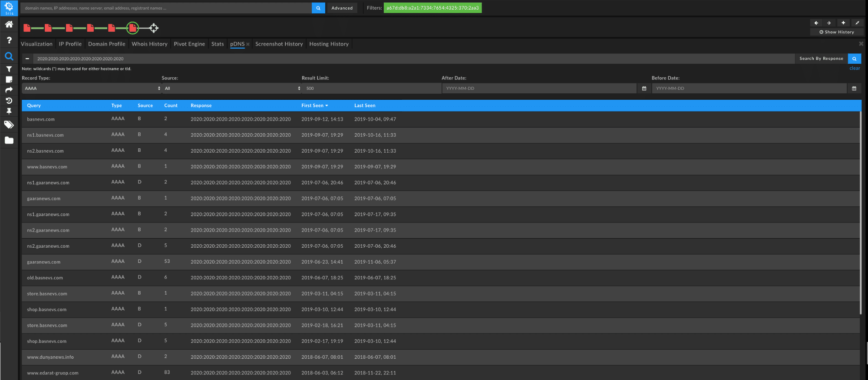
Task: Switch to the IP Profile tab
Action: (70, 44)
